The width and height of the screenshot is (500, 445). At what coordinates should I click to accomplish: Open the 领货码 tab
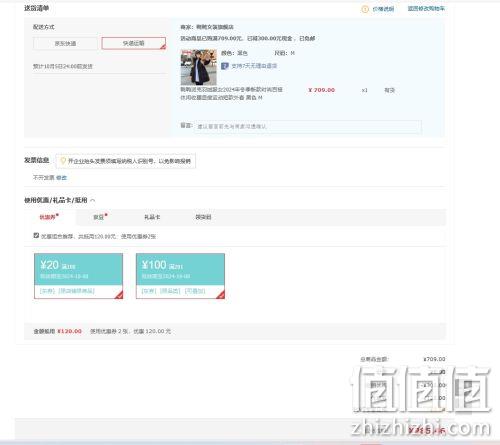click(203, 217)
